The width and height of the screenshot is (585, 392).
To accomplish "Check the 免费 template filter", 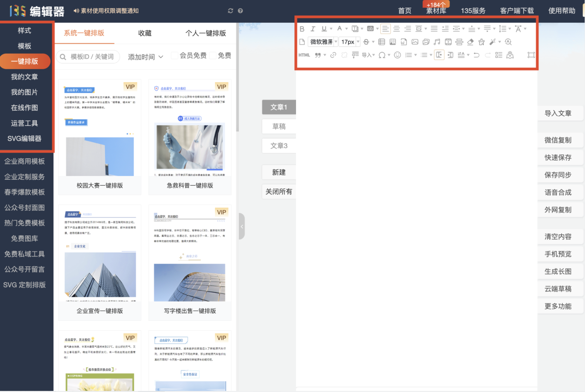I will [212, 55].
